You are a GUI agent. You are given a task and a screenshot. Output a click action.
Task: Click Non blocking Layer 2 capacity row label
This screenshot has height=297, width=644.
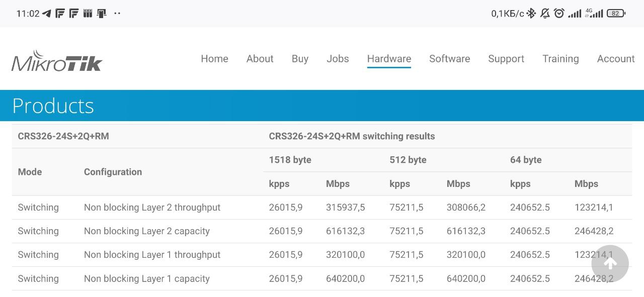(x=147, y=231)
